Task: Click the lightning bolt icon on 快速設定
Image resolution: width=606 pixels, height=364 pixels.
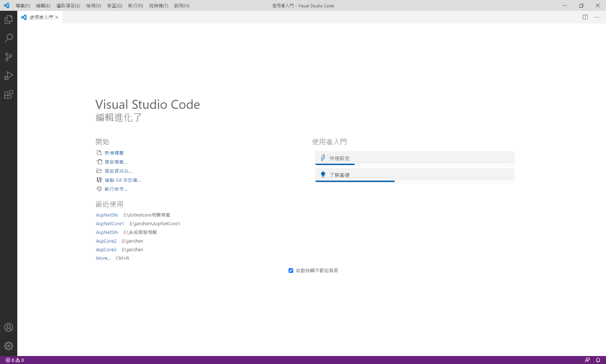Action: pyautogui.click(x=323, y=158)
